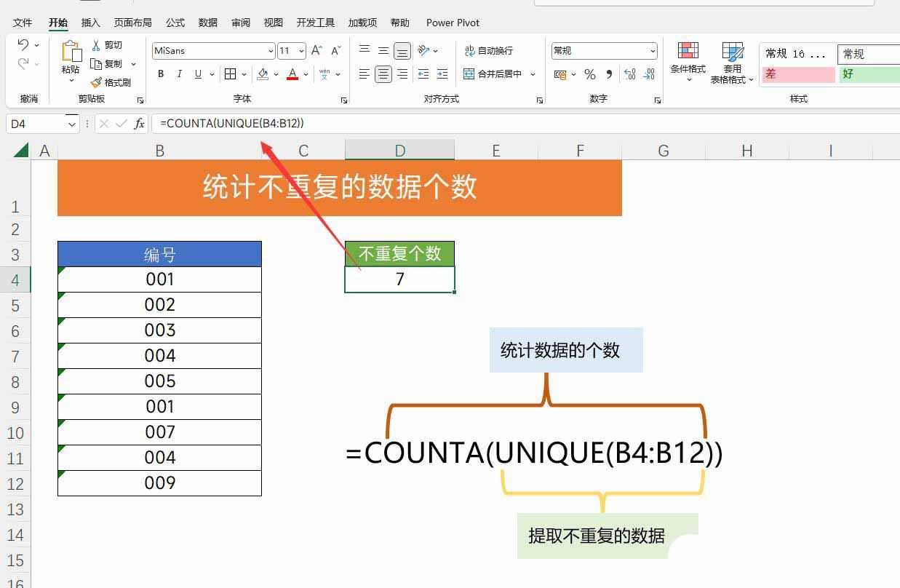Viewport: 900px width, 588px height.
Task: Open the font name dropdown
Action: (271, 50)
